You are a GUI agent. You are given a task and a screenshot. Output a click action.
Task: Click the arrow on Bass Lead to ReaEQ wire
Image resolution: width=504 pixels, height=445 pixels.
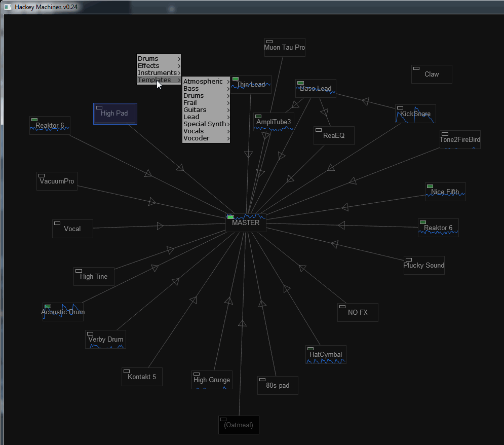click(325, 112)
